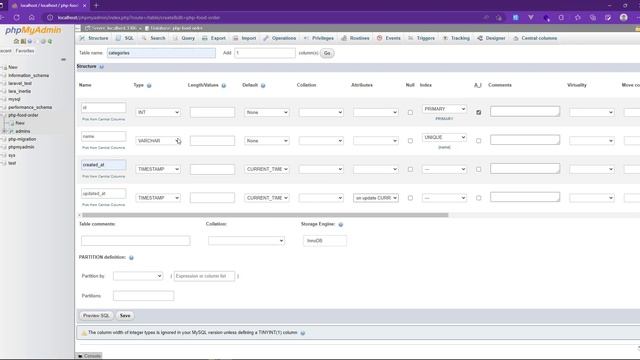Open the table Collation dropdown

pyautogui.click(x=246, y=241)
